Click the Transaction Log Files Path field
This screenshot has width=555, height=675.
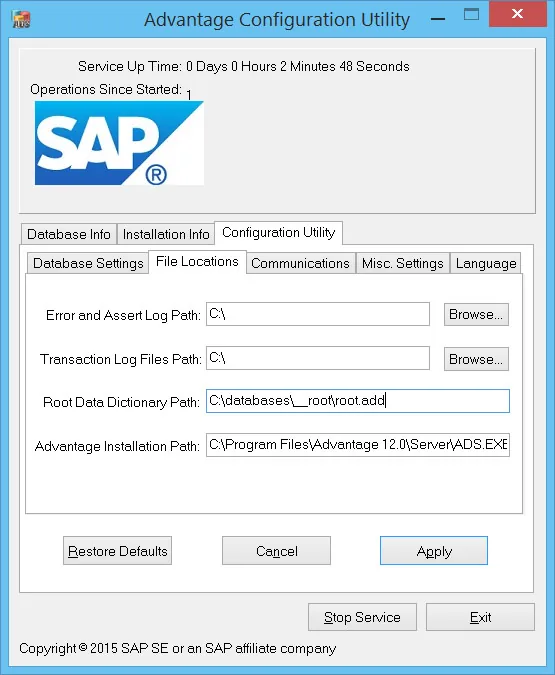(318, 358)
